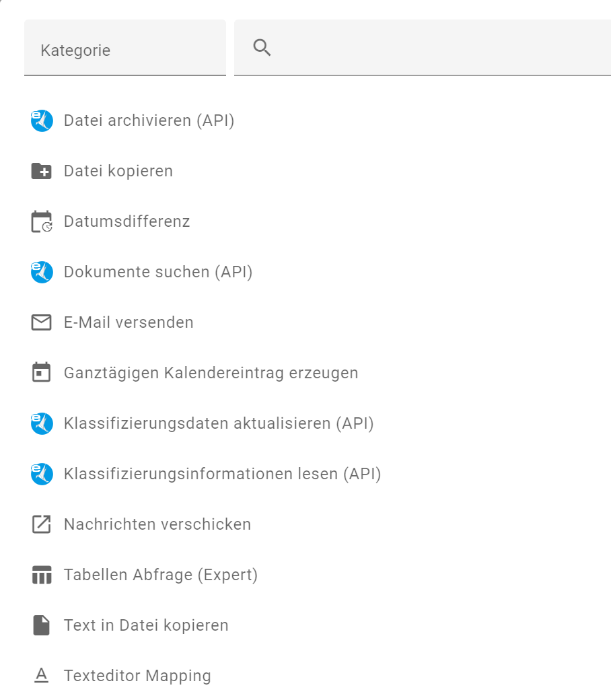This screenshot has width=611, height=700.
Task: Select Klassifizierungsinformationen lesen (API) entry
Action: point(222,474)
